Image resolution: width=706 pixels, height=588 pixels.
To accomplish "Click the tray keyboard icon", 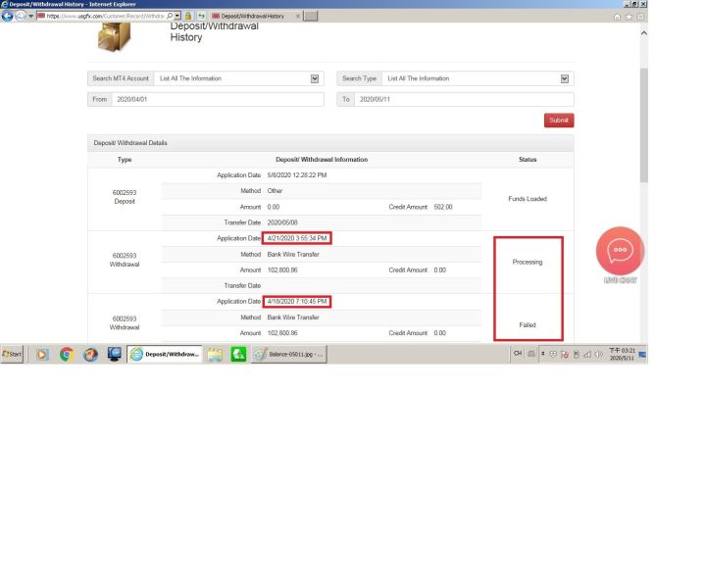I will [x=531, y=354].
